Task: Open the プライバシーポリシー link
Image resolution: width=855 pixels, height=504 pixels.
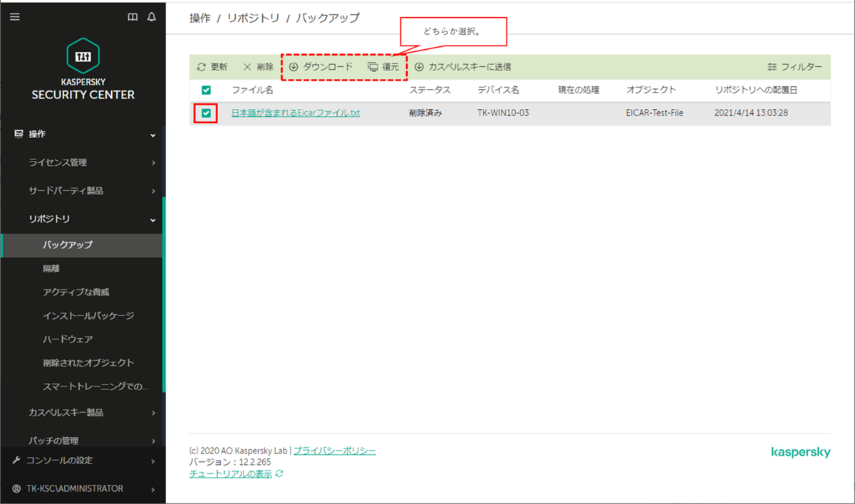Action: tap(335, 451)
